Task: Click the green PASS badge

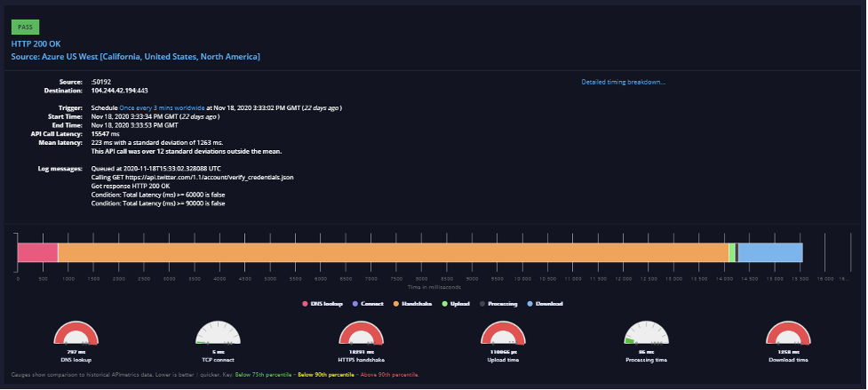Action: tap(25, 28)
